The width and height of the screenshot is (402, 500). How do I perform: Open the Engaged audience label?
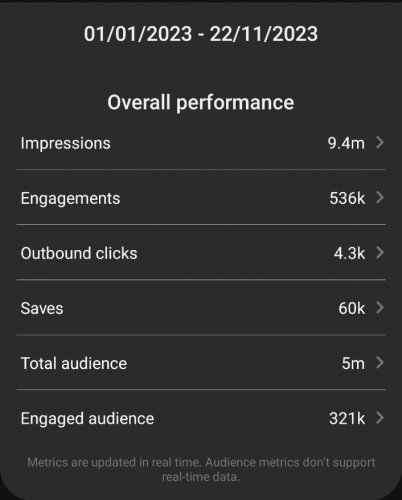87,419
